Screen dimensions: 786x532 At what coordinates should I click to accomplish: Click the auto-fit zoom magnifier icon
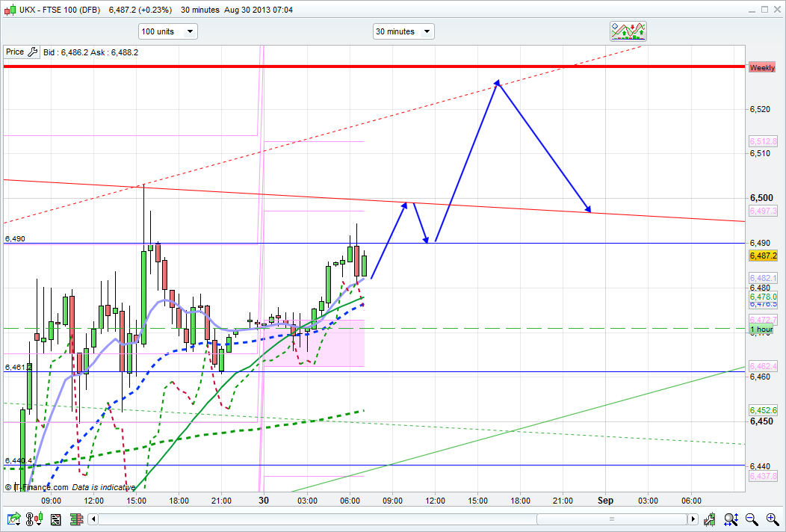coord(732,519)
